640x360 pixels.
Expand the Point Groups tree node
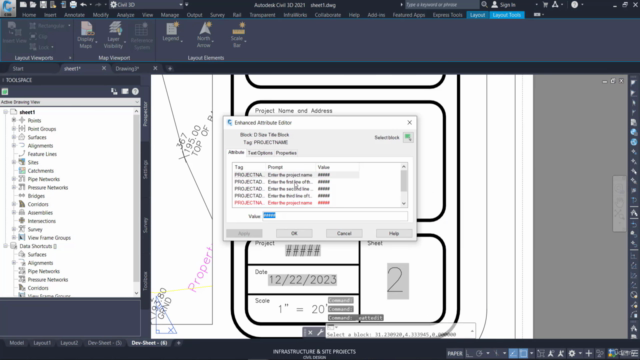[x=14, y=129]
